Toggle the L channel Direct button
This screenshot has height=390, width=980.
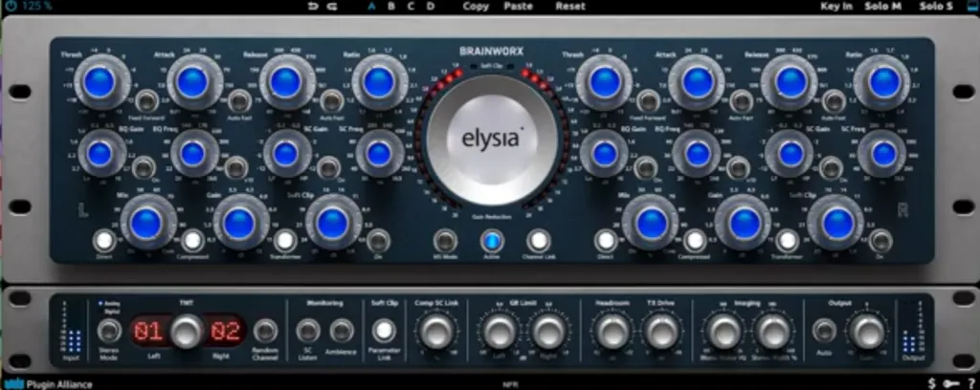tap(104, 240)
